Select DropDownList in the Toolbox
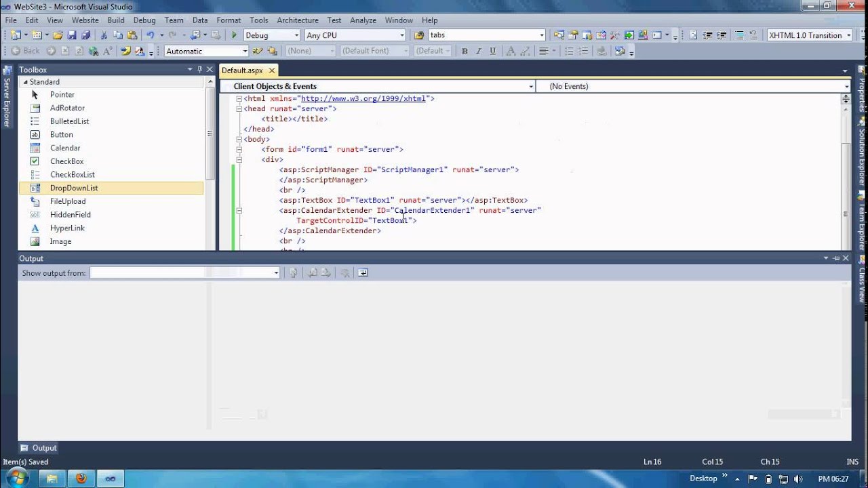Image resolution: width=868 pixels, height=488 pixels. click(111, 188)
